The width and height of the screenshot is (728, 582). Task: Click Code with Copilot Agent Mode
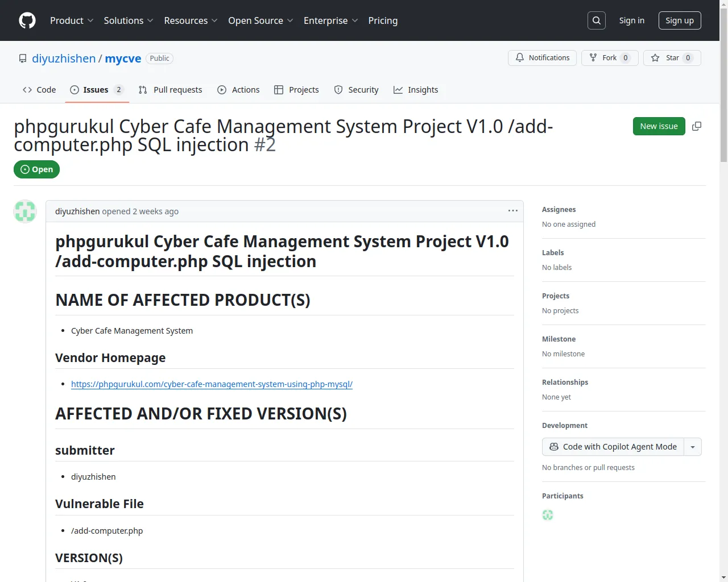coord(613,447)
